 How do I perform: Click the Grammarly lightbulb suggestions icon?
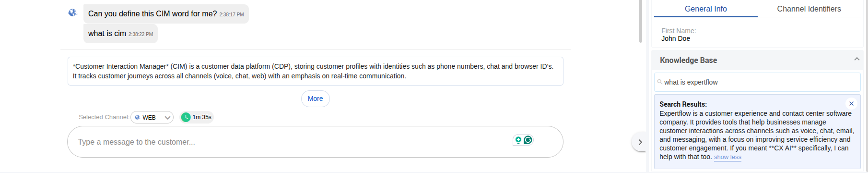(x=518, y=140)
